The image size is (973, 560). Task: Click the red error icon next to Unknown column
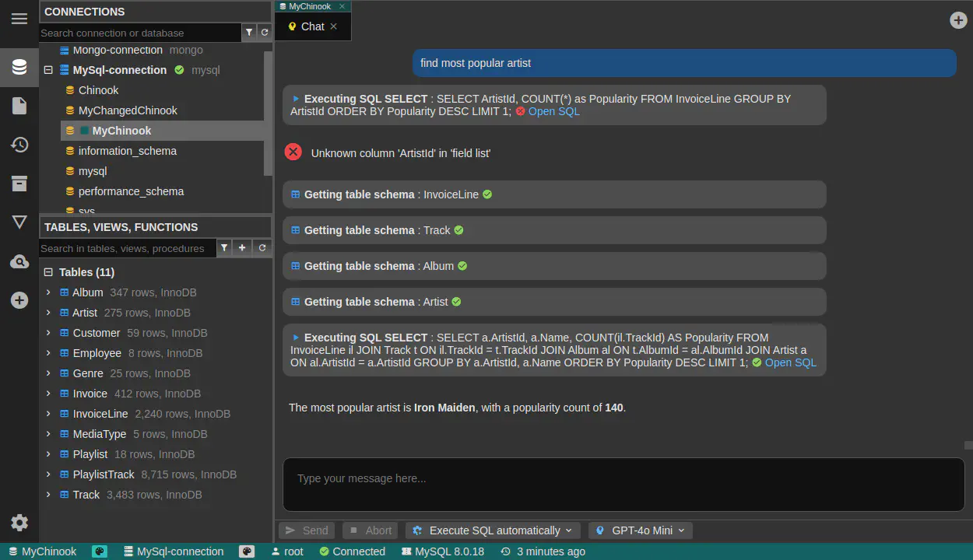pyautogui.click(x=293, y=152)
